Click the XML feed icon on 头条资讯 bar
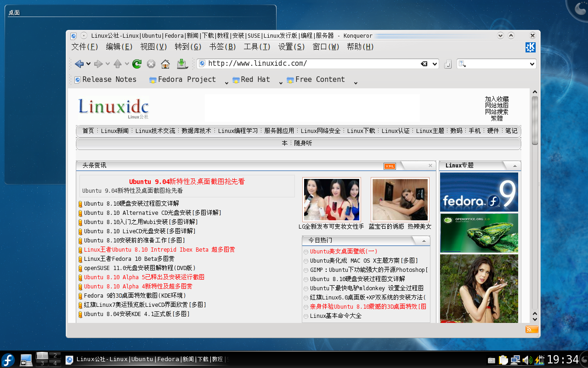The image size is (588, 368). click(389, 166)
